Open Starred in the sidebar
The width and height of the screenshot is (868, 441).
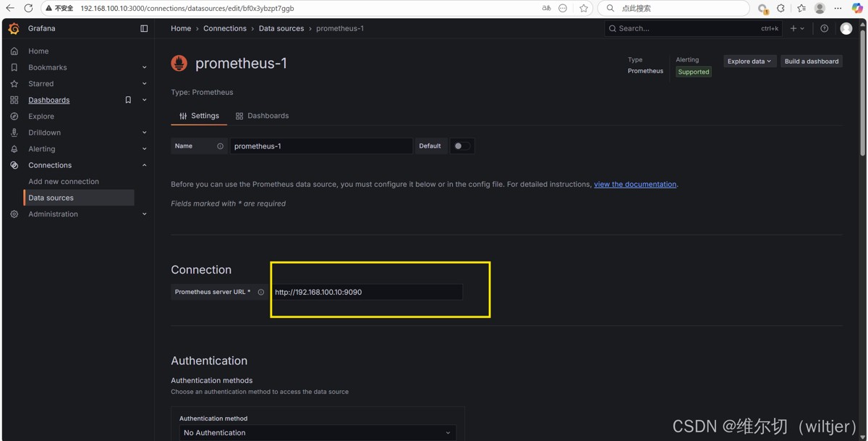coord(41,83)
